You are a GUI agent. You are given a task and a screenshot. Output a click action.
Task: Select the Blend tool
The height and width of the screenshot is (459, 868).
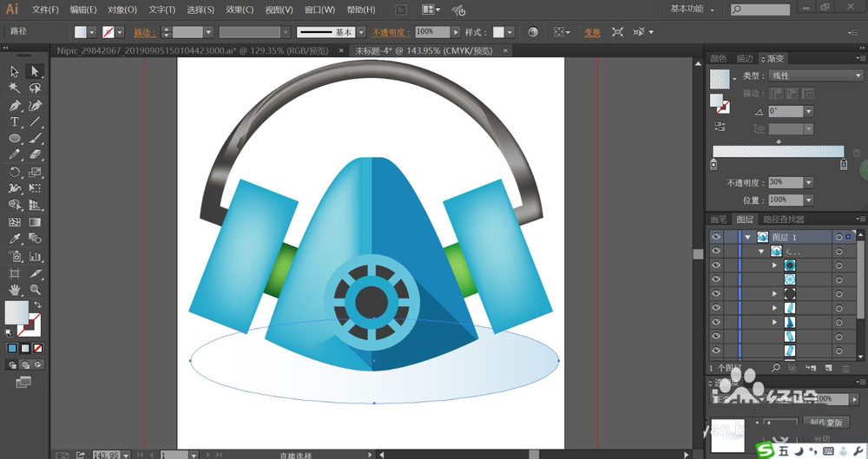pyautogui.click(x=35, y=239)
